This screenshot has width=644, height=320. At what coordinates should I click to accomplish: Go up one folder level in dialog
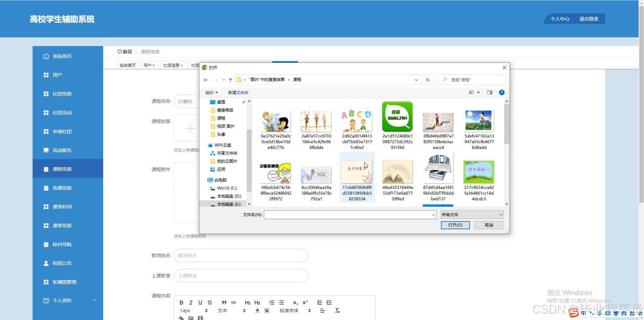[231, 80]
